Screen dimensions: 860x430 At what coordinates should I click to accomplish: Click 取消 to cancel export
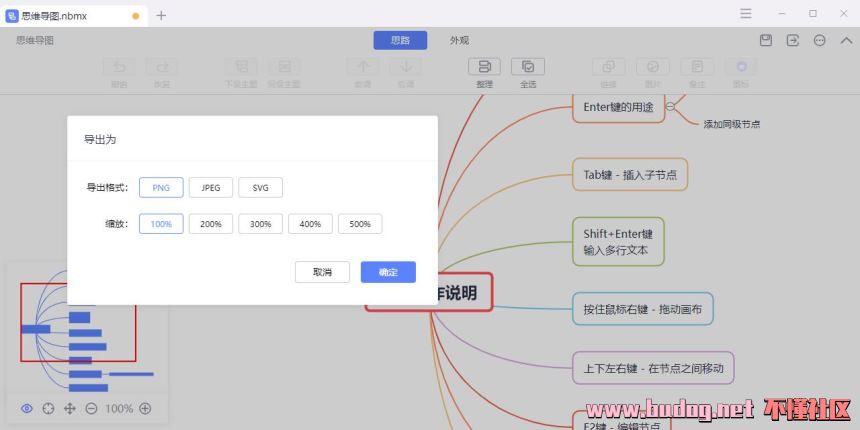[x=322, y=272]
